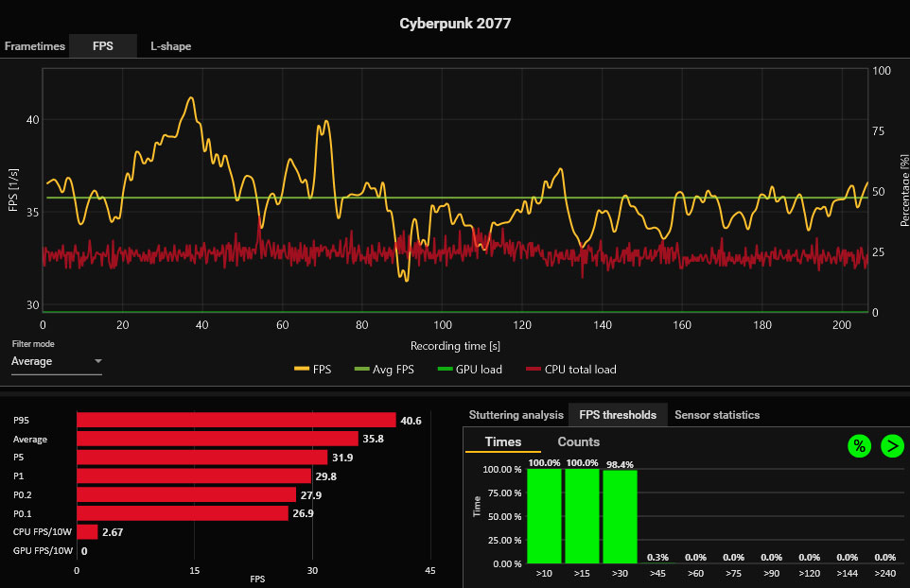Select the FPS thresholds tab

click(x=618, y=415)
